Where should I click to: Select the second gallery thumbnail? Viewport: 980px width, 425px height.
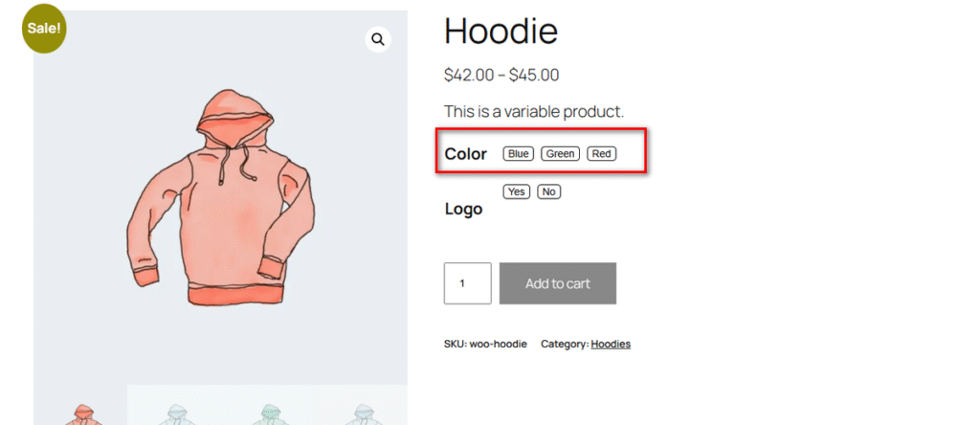point(177,413)
